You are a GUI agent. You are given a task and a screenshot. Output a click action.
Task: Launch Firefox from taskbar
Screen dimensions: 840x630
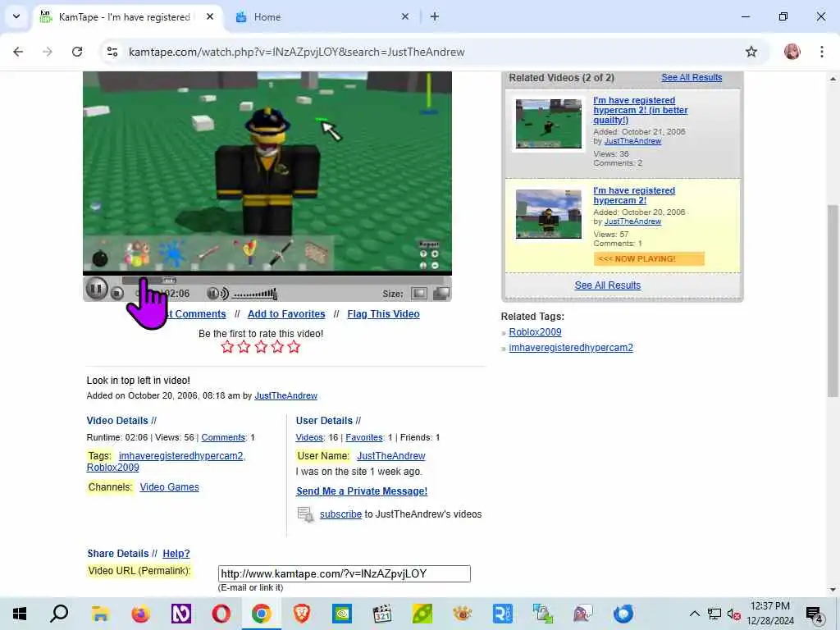click(140, 614)
